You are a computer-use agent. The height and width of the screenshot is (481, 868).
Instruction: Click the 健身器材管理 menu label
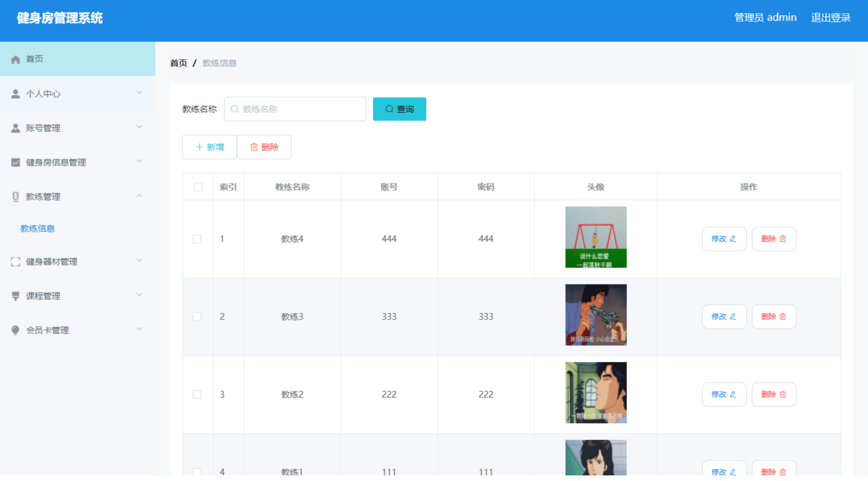point(52,262)
